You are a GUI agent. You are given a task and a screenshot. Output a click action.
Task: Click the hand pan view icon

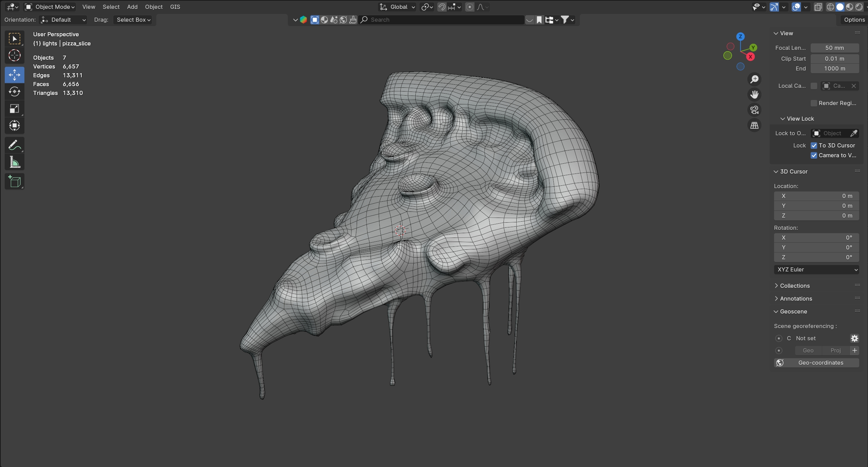point(754,95)
